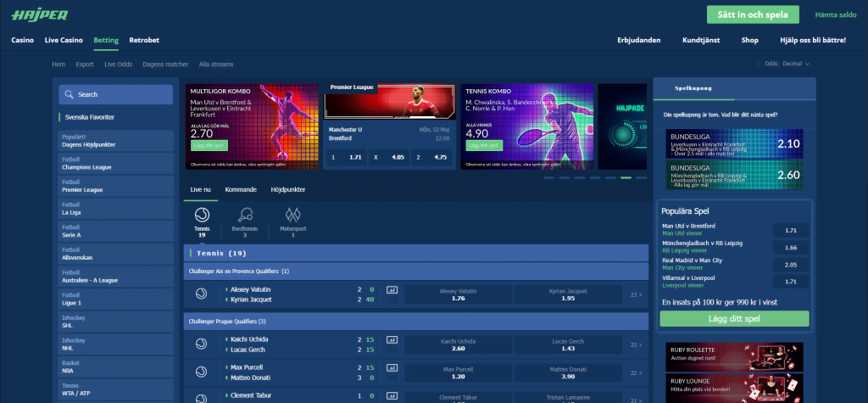Expand 23 more markets for Uchida match
This screenshot has height=403, width=868.
tap(636, 344)
